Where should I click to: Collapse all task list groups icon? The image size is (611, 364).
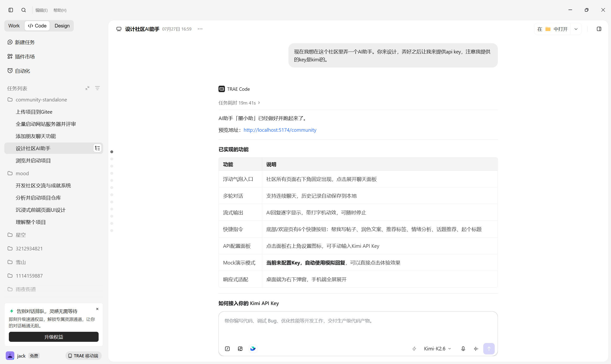click(87, 88)
